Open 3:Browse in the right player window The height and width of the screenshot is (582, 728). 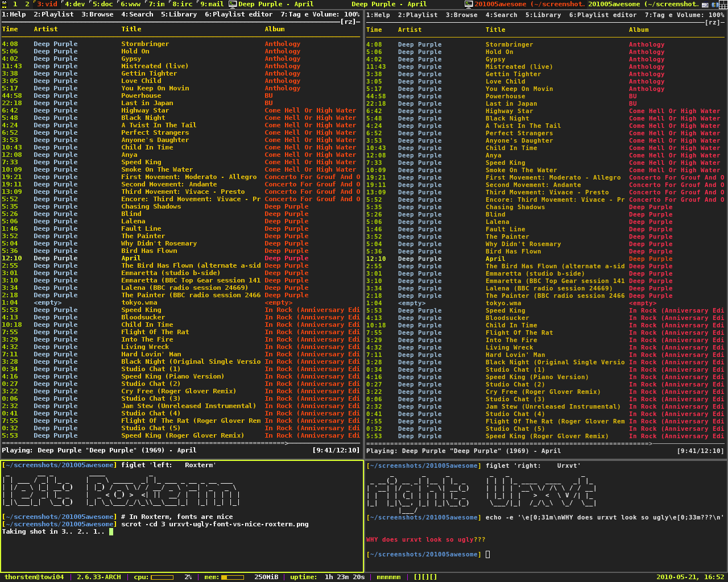click(x=462, y=15)
